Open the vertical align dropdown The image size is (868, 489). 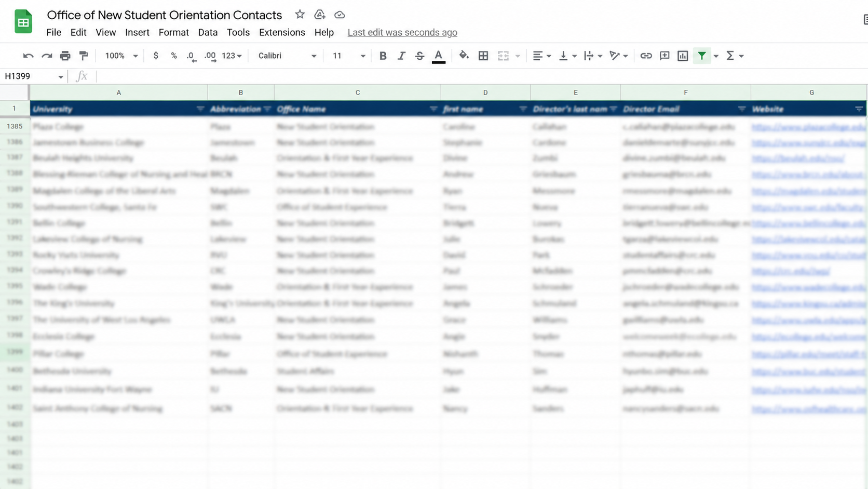(x=567, y=56)
